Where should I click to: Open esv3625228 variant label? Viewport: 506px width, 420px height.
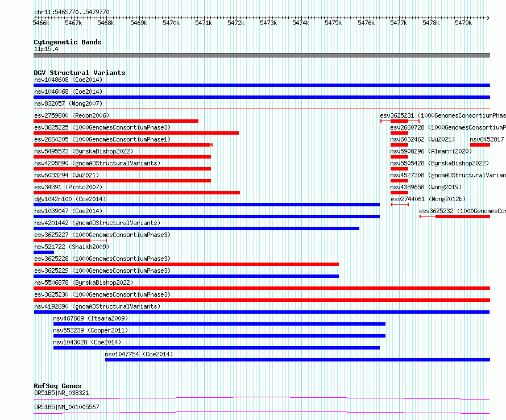point(102,259)
